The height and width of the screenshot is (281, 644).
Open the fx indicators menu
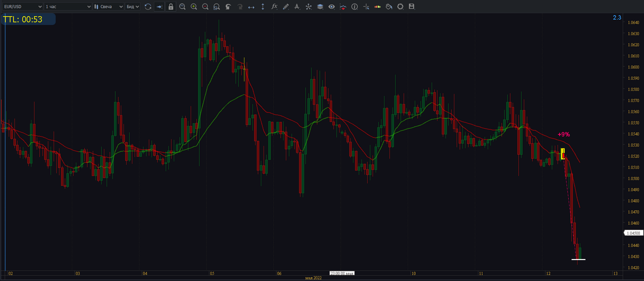(x=274, y=6)
